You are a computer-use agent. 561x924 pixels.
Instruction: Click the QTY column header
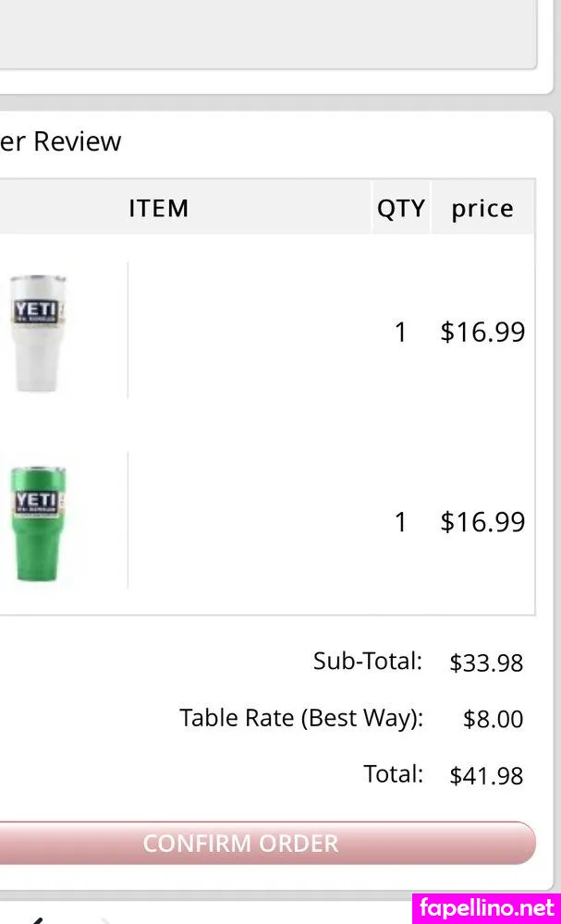[x=401, y=209]
